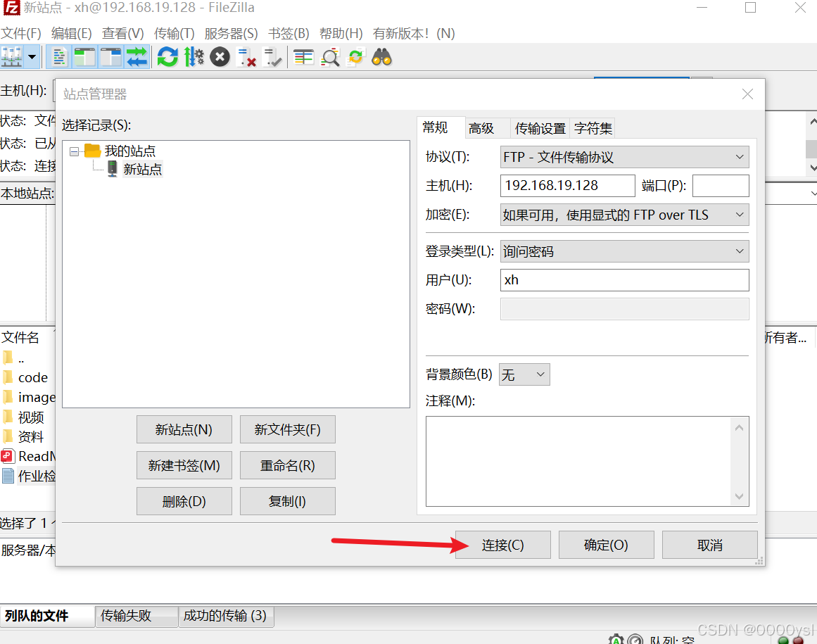Select the FileZilla icon in title bar
This screenshot has height=644, width=817.
click(x=11, y=7)
